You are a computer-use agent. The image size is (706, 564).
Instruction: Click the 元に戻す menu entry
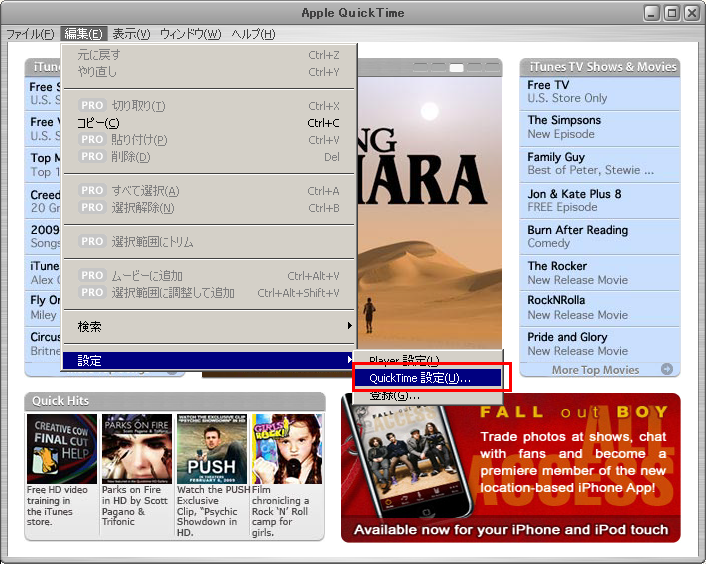209,55
